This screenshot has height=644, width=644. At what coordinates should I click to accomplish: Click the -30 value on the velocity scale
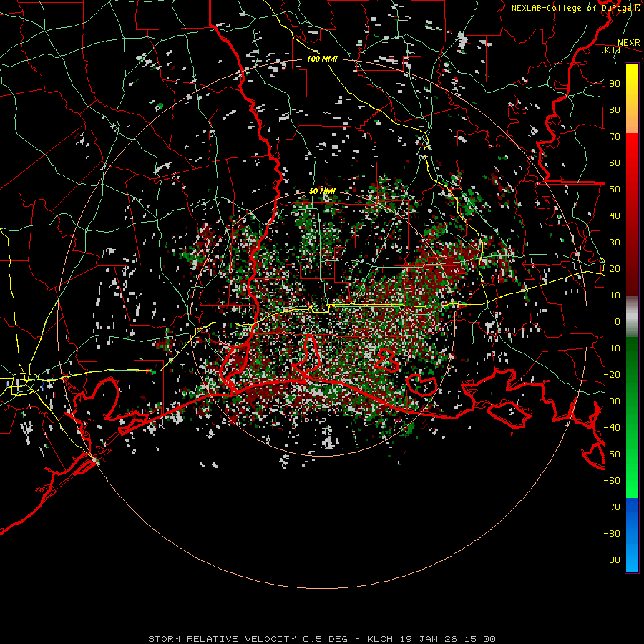612,401
